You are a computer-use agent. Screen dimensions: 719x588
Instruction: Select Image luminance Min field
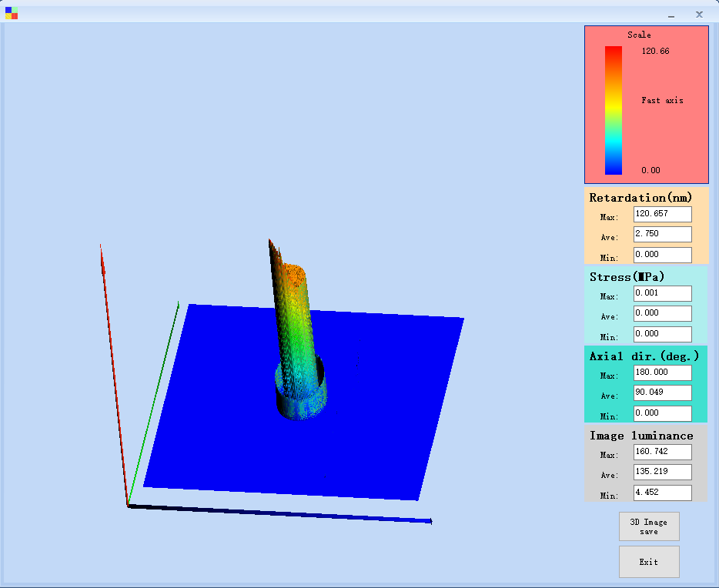(662, 493)
